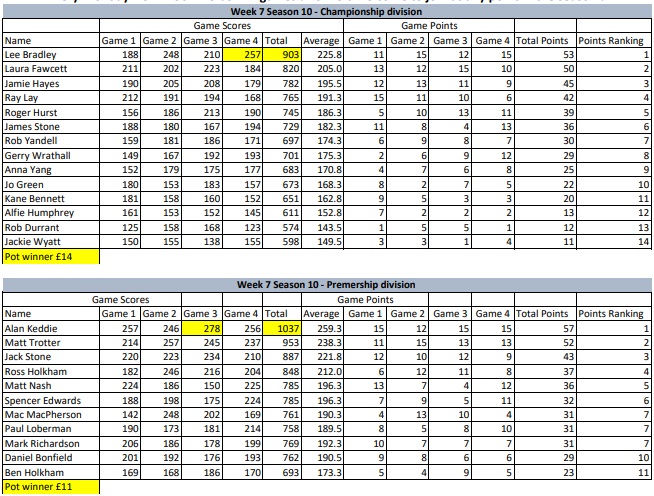Screen dimensions: 654x496
Task: Click Championship table Points Ranking header
Action: pos(614,40)
